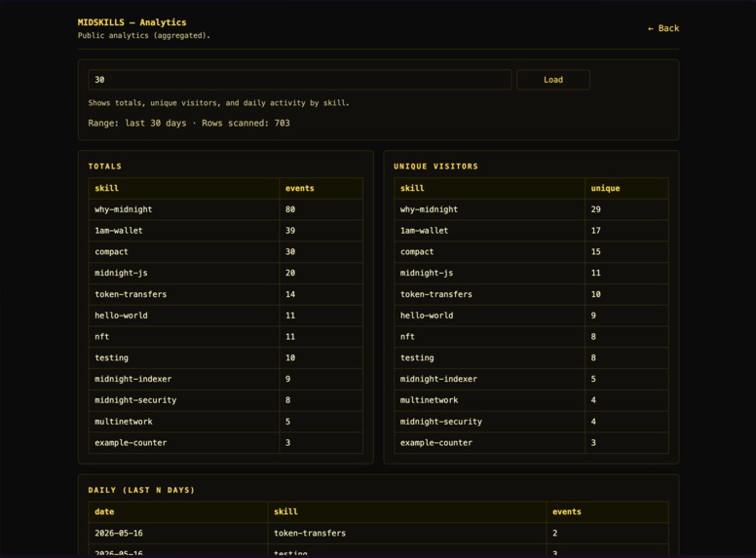Click the events value 14

point(290,294)
